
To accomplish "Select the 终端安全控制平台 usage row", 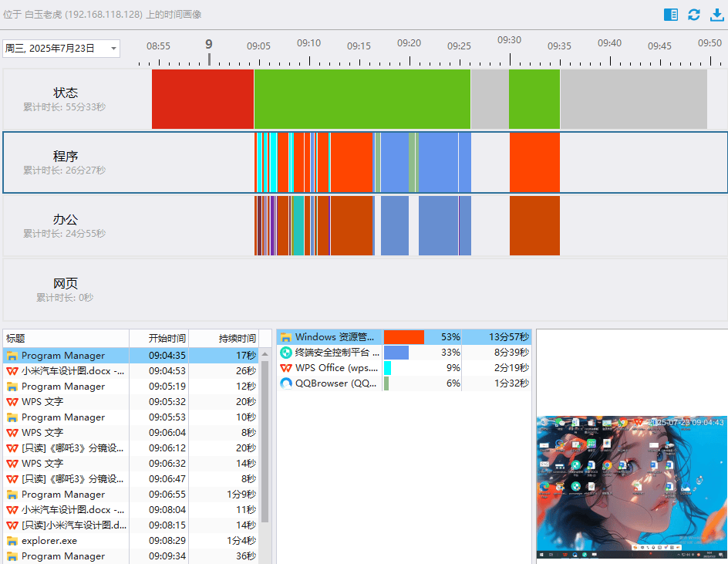I will coord(404,352).
